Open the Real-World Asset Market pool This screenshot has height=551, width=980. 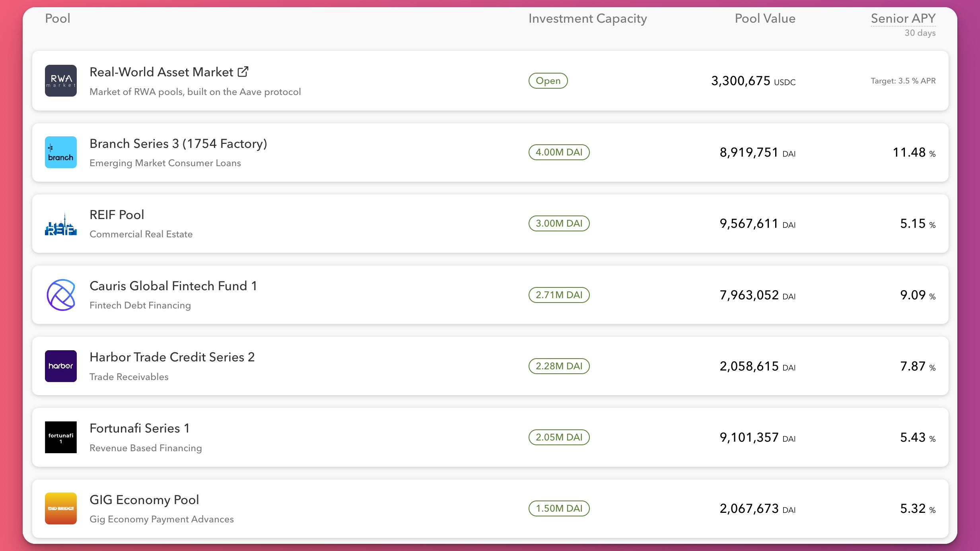(x=161, y=72)
